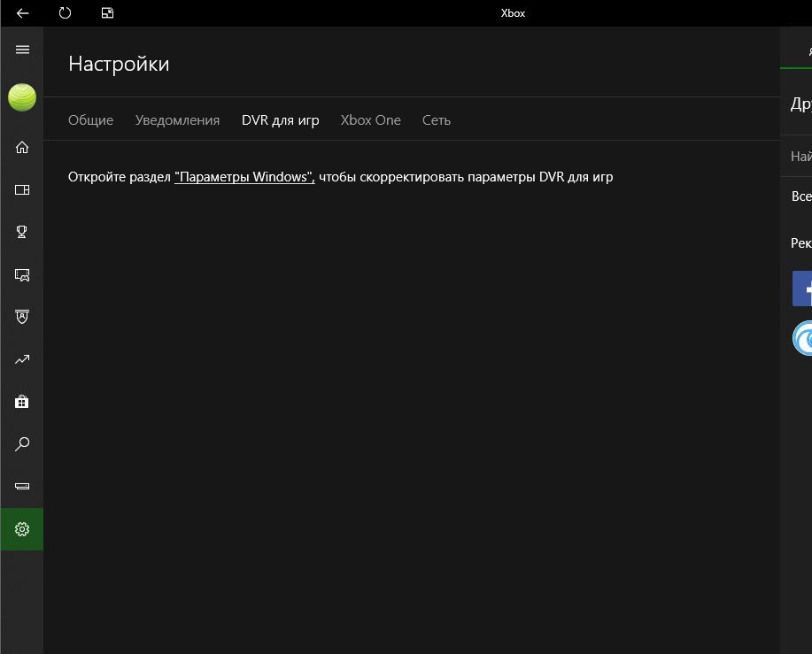Open the hamburger menu
The image size is (812, 654).
pos(22,50)
